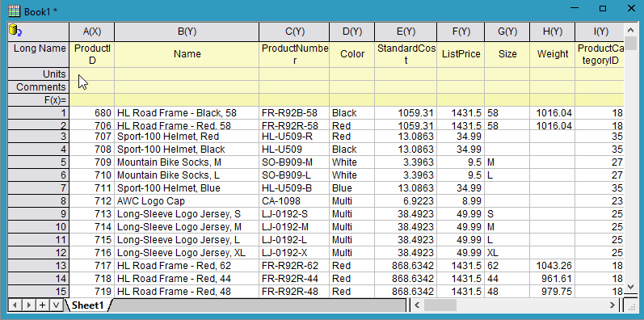The height and width of the screenshot is (320, 644).
Task: Click the Units row label
Action: tap(39, 74)
